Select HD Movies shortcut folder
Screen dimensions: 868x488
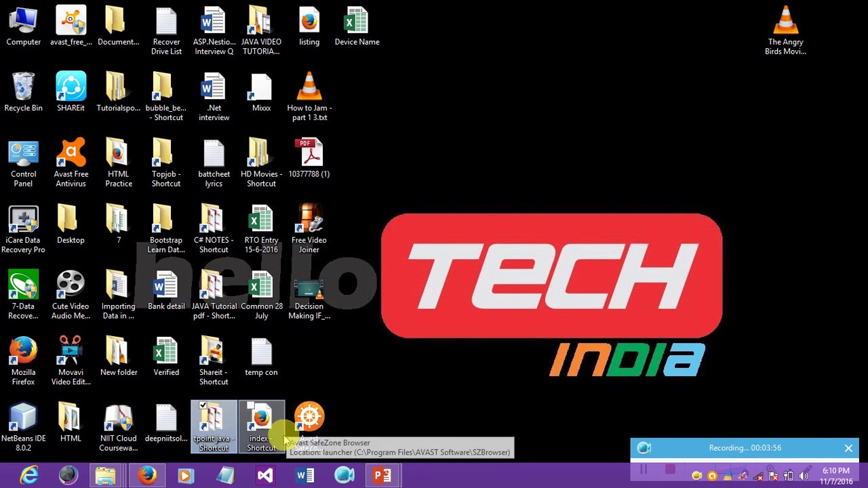pos(261,164)
